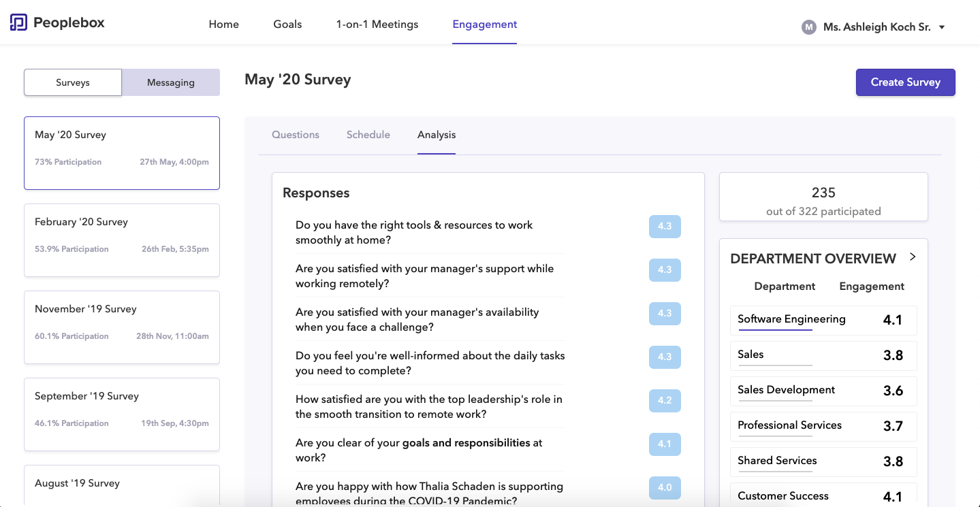Viewport: 980px width, 507px height.
Task: Select the Software Engineering department row
Action: tap(823, 320)
